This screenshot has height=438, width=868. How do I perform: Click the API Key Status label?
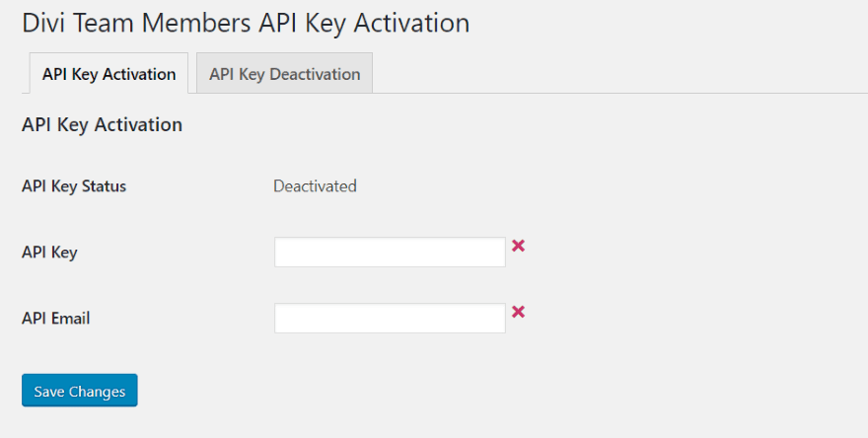tap(74, 185)
